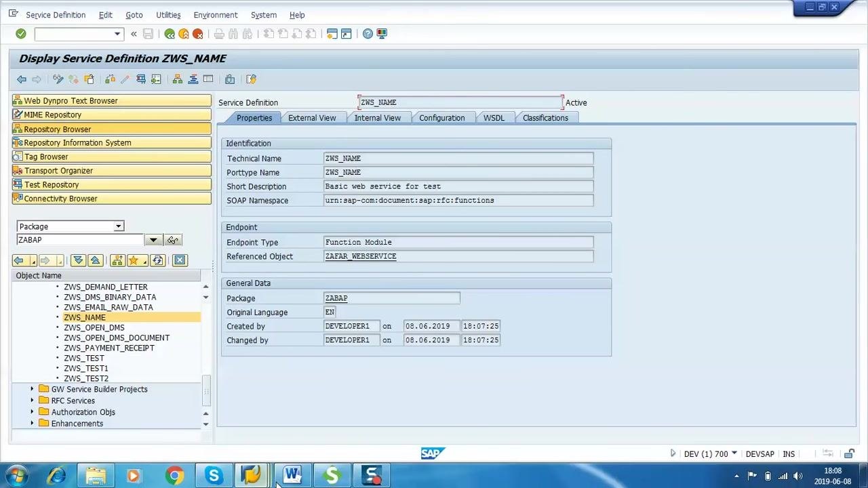The width and height of the screenshot is (868, 488).
Task: Open the Connectivity Browser
Action: click(x=112, y=199)
